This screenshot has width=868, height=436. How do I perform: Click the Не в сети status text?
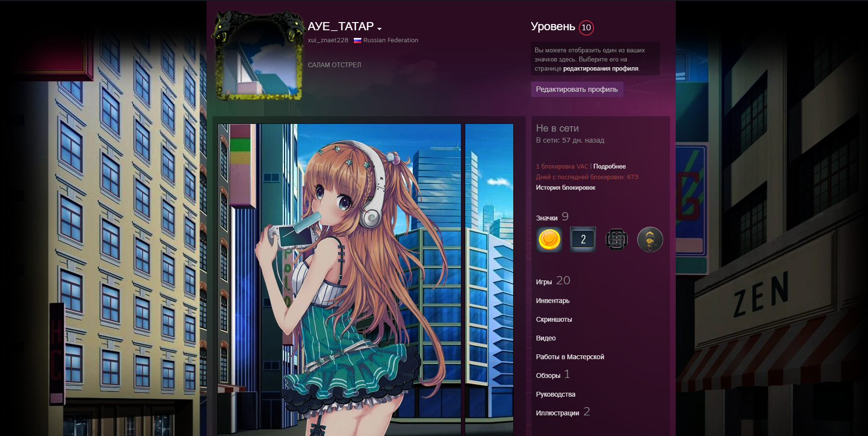[557, 128]
